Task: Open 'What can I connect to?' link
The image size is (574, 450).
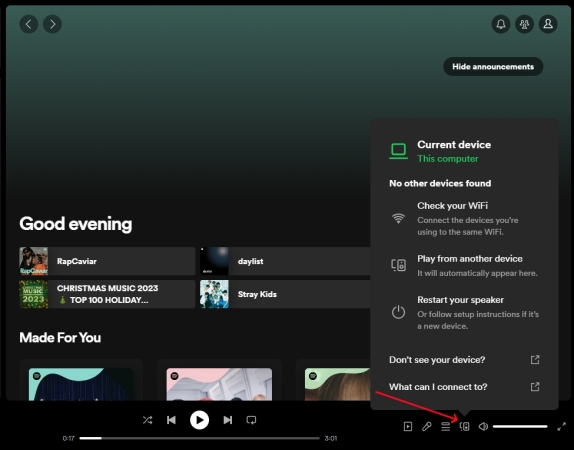Action: pyautogui.click(x=438, y=387)
